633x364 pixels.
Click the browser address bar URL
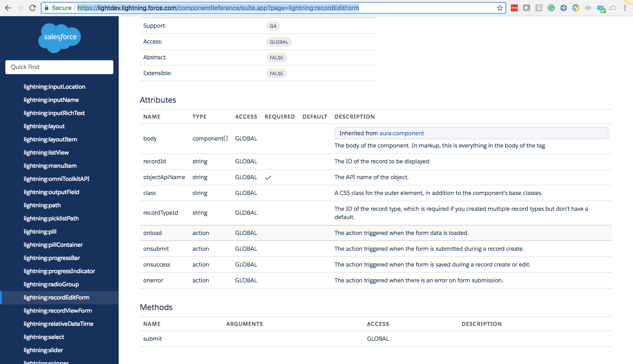(218, 8)
